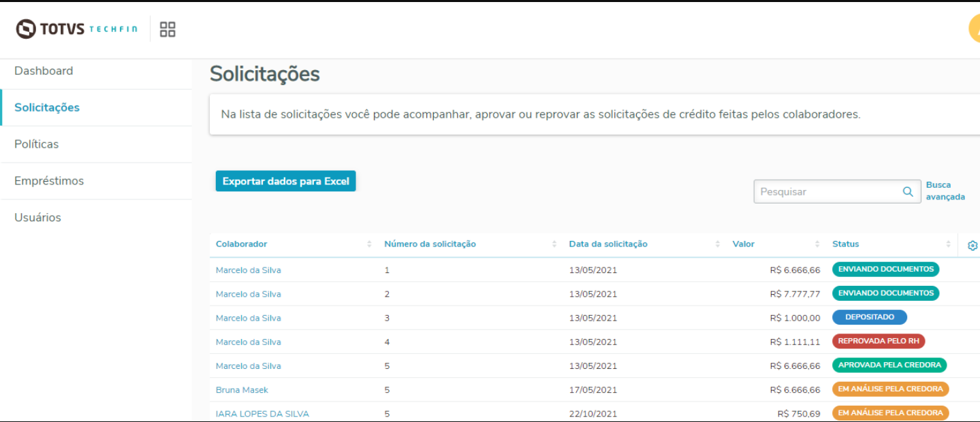Sort by Valor column arrows
980x422 pixels.
coord(817,244)
